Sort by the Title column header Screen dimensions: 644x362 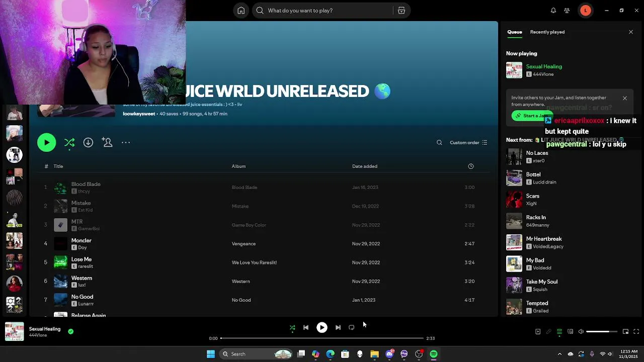58,166
